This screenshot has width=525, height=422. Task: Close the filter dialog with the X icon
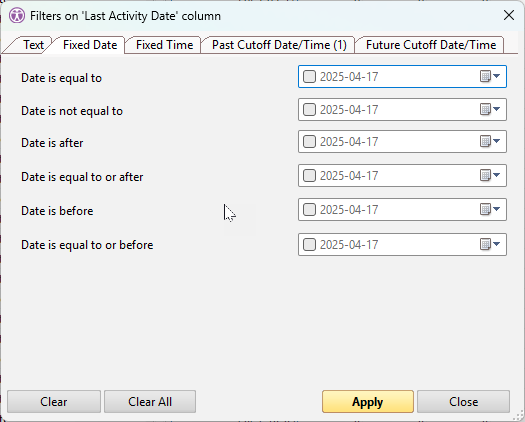509,15
